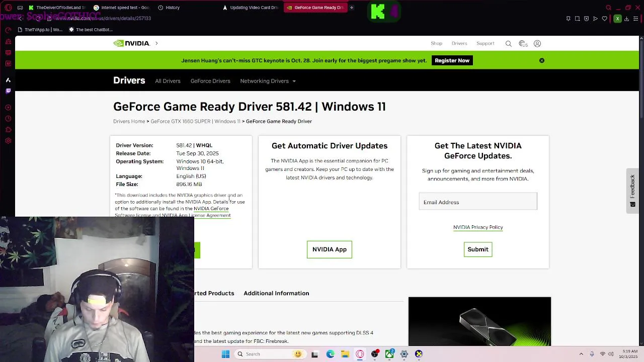Open the ad blocker shield icon
The width and height of the screenshot is (644, 362).
(x=587, y=19)
